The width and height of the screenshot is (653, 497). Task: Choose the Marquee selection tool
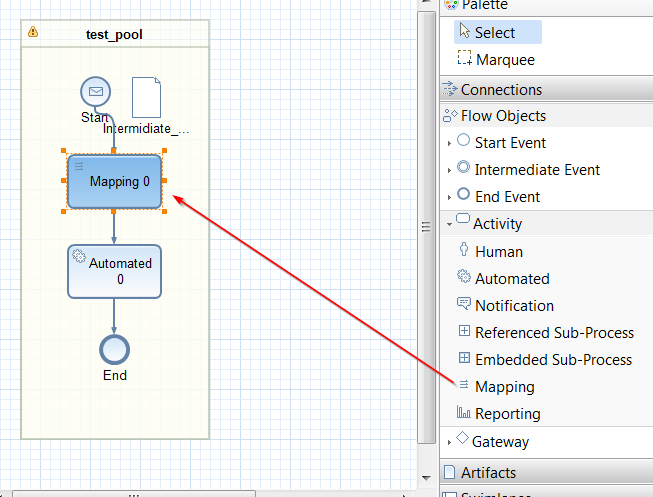[x=496, y=59]
